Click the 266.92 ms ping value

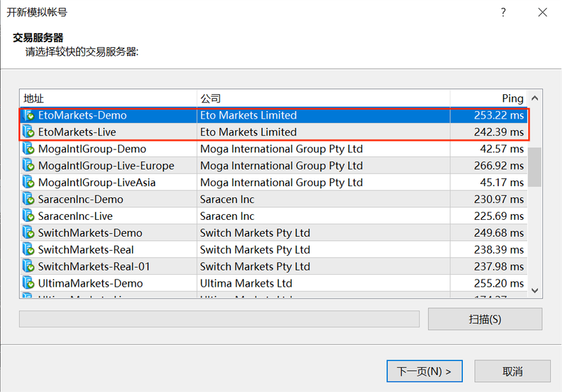tap(499, 166)
